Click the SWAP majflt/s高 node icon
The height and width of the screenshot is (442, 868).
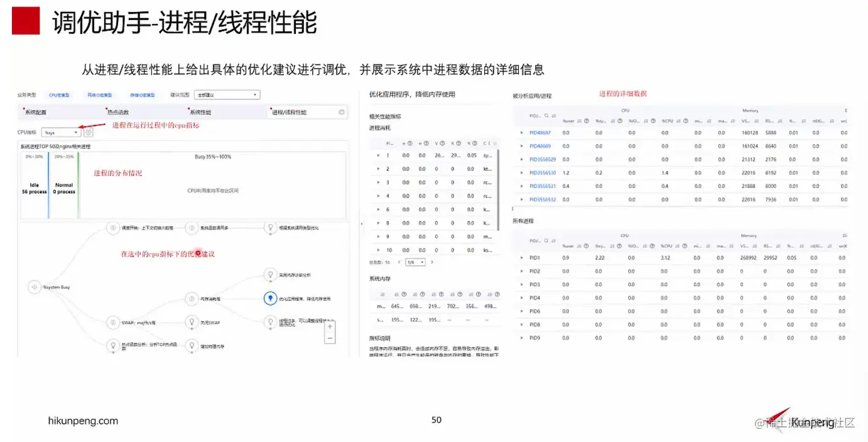(x=113, y=322)
